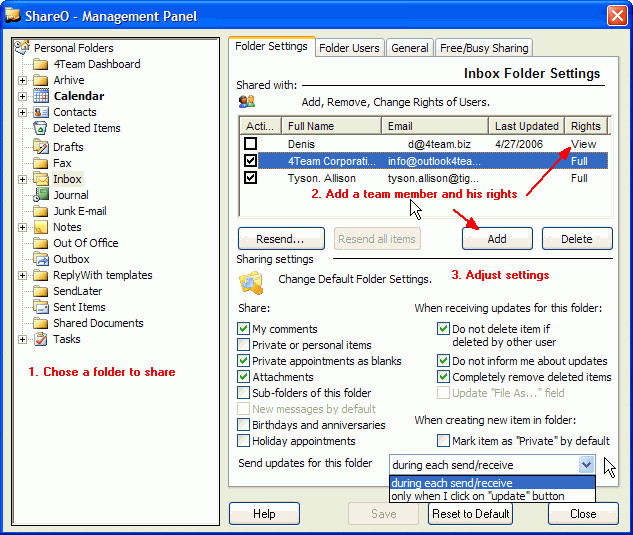
Task: Select the Deleted Items recycle icon
Action: click(x=40, y=128)
